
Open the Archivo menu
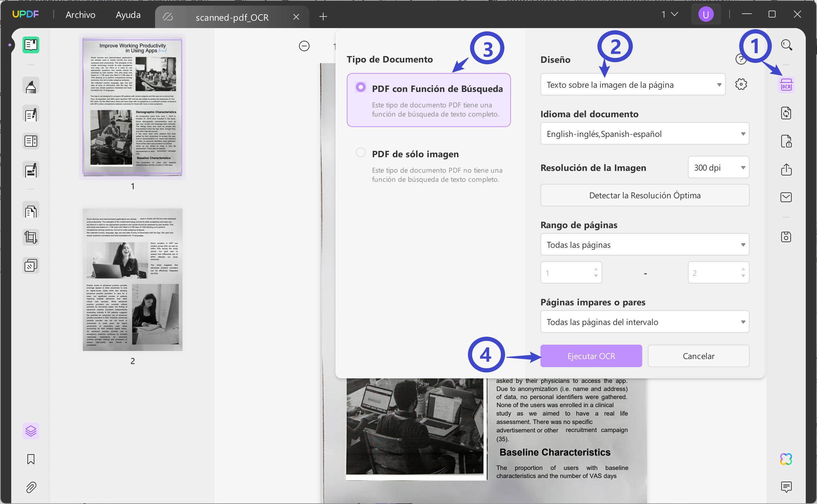(x=80, y=14)
